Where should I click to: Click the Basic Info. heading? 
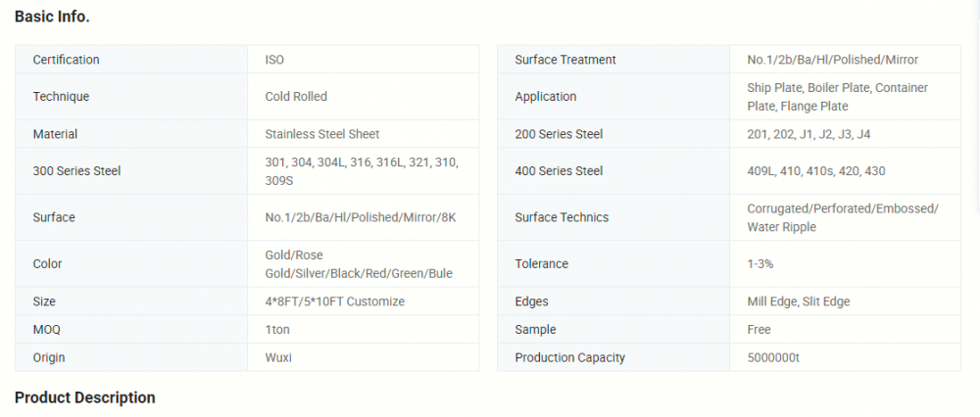click(52, 17)
